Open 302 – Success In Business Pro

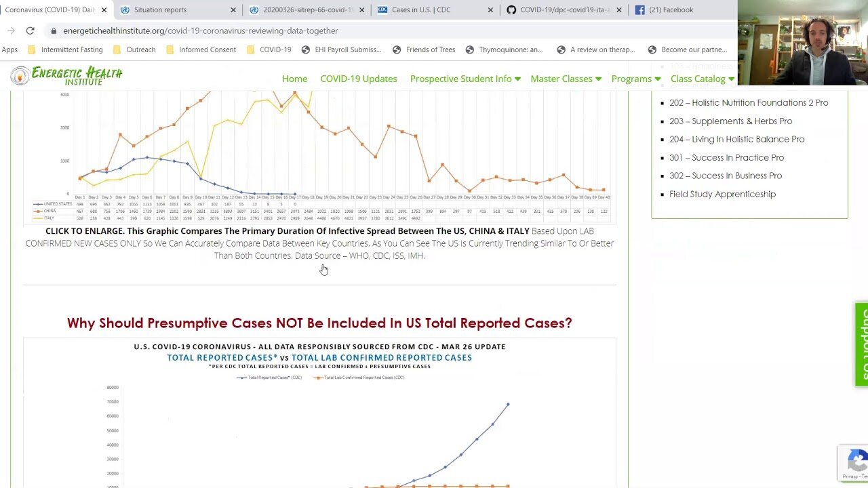726,176
